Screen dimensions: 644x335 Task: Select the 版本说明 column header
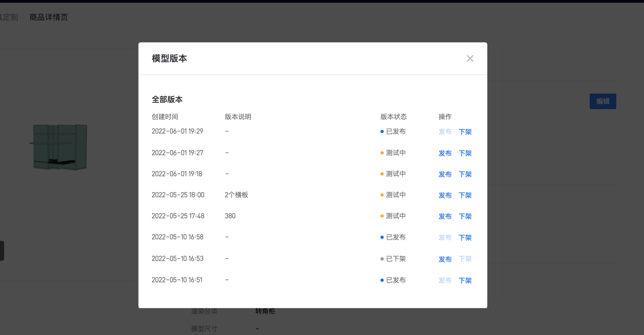tap(238, 117)
